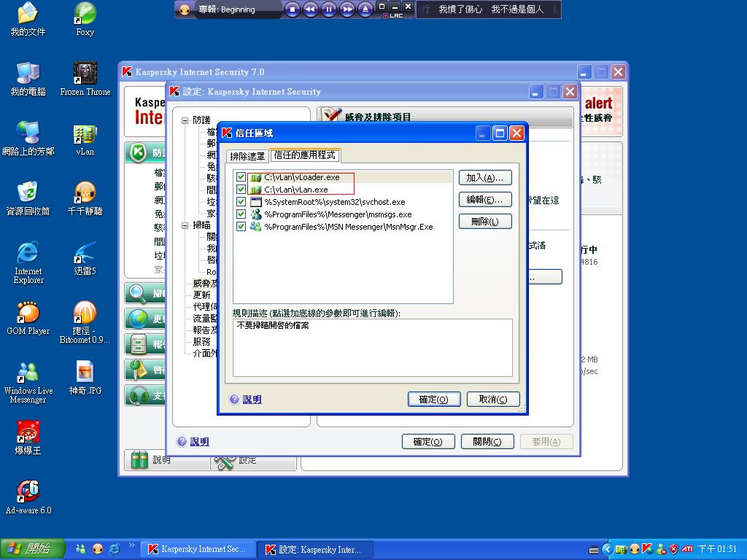Select the 信任的應用程式 tab
Viewport: 747px width, 560px height.
[305, 155]
